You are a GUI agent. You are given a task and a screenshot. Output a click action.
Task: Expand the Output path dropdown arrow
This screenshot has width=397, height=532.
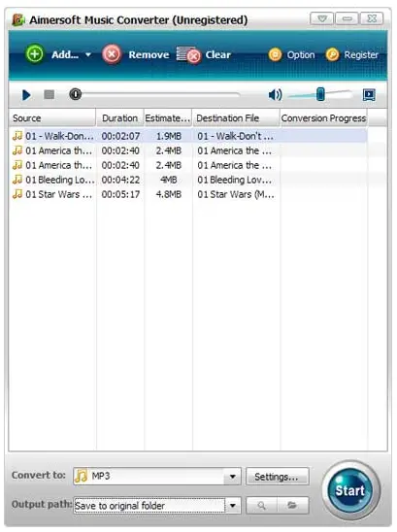click(x=233, y=506)
